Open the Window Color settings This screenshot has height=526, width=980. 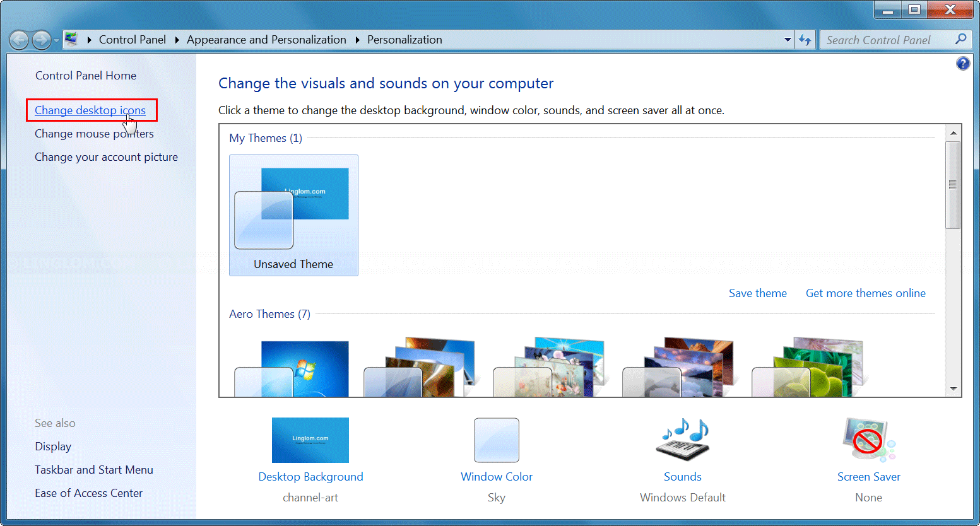(496, 476)
